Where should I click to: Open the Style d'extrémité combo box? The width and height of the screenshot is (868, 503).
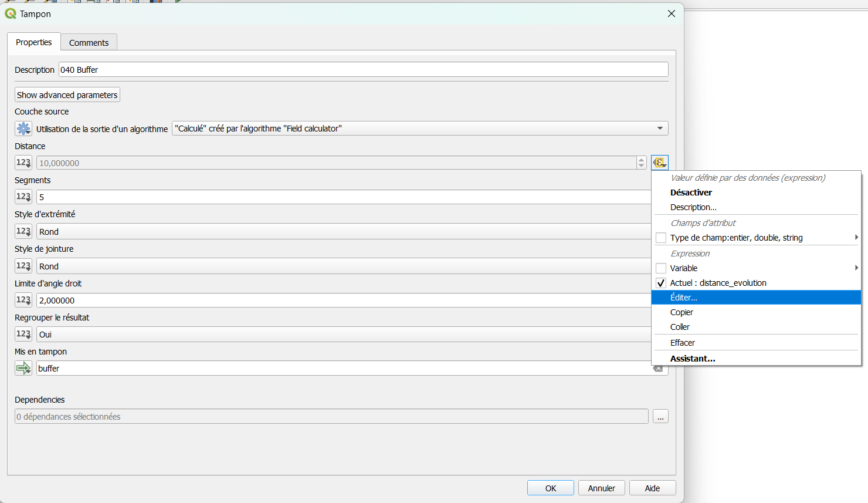tap(344, 231)
